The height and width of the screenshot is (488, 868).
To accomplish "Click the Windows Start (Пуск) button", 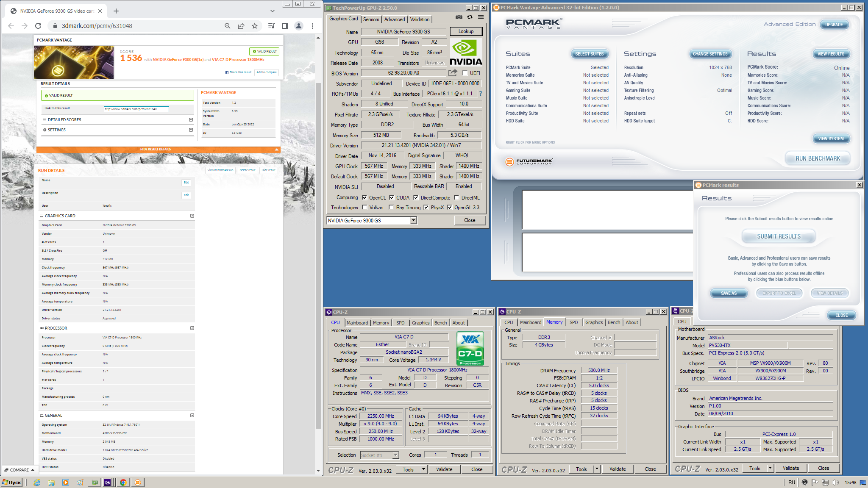I will [x=12, y=482].
